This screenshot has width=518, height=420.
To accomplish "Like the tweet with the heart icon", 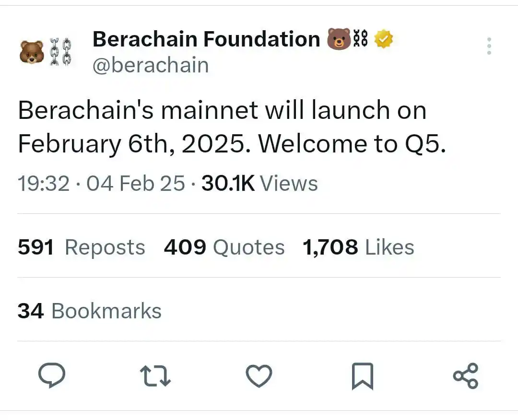I will 259,376.
